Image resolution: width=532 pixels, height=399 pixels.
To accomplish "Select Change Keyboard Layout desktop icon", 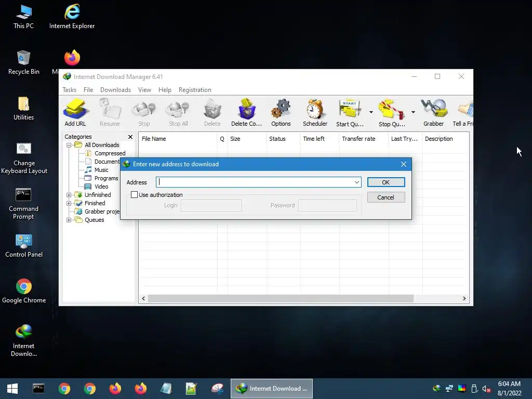I will pos(24,158).
